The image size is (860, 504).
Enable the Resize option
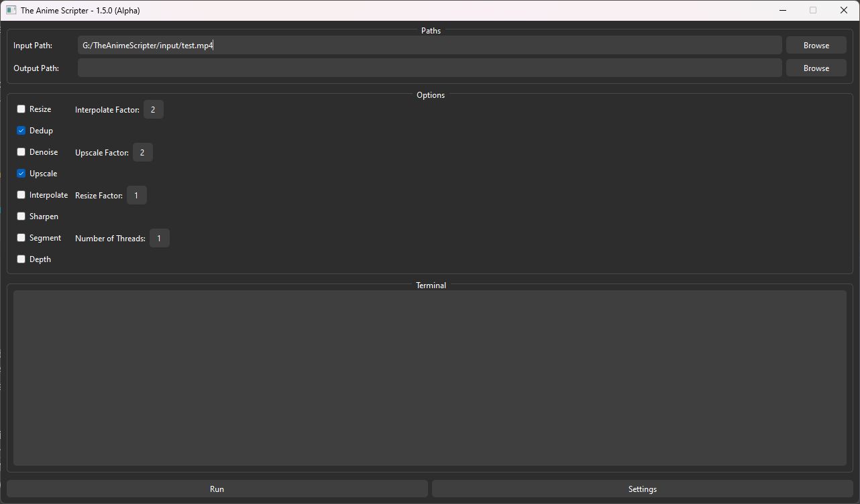pos(21,109)
